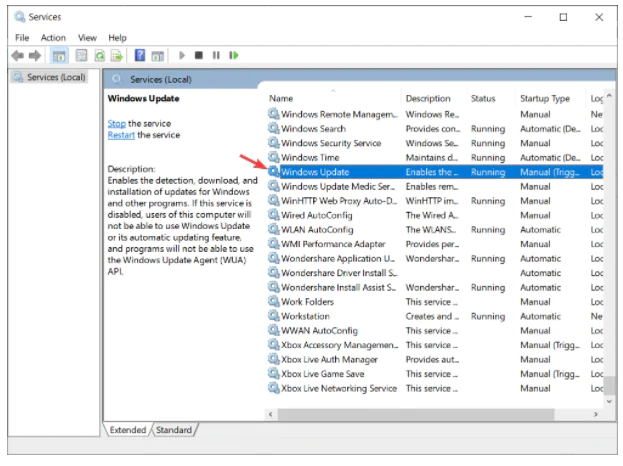Open the View menu
This screenshot has height=466, width=623.
[x=88, y=38]
